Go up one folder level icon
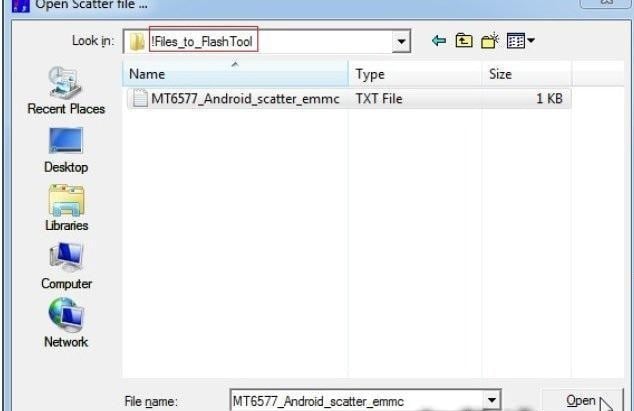Viewport: 634px width, 411px height. coord(464,41)
